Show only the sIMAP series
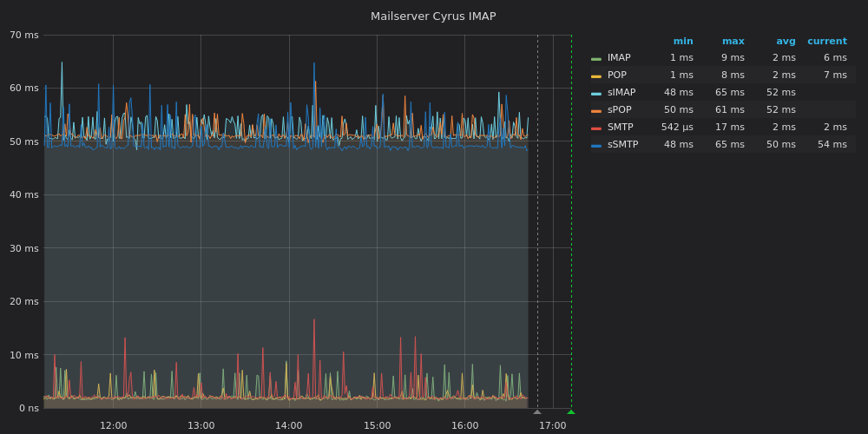Viewport: 868px width, 434px height. 621,93
